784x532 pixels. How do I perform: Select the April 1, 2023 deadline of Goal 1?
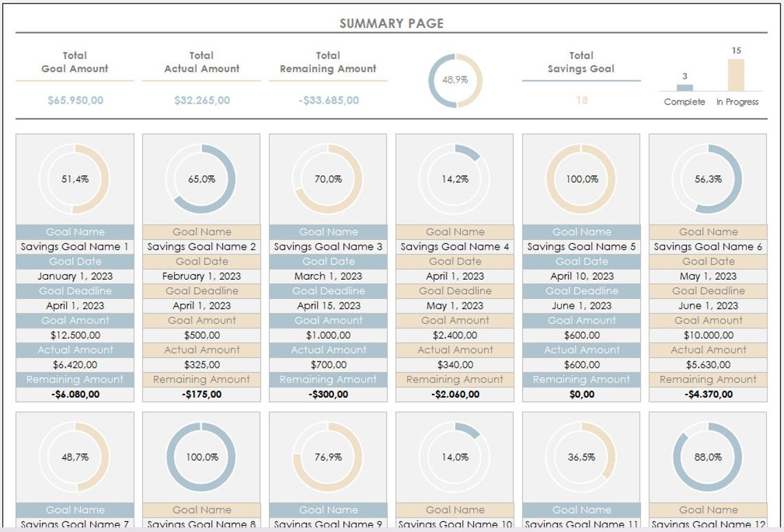coord(75,306)
